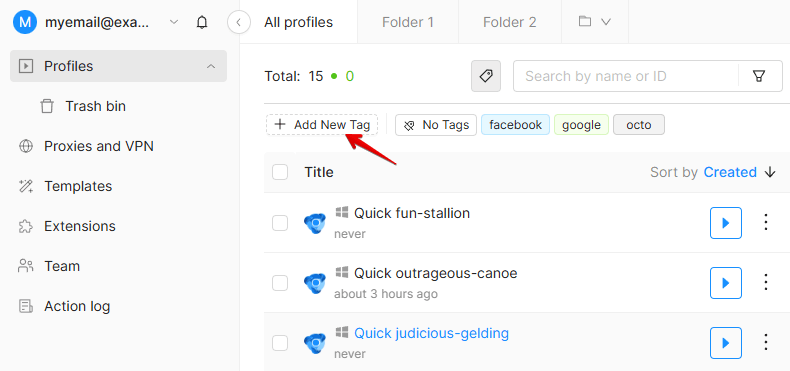The width and height of the screenshot is (790, 371).
Task: Check the Quick judicious-gelding row checkbox
Action: click(280, 343)
